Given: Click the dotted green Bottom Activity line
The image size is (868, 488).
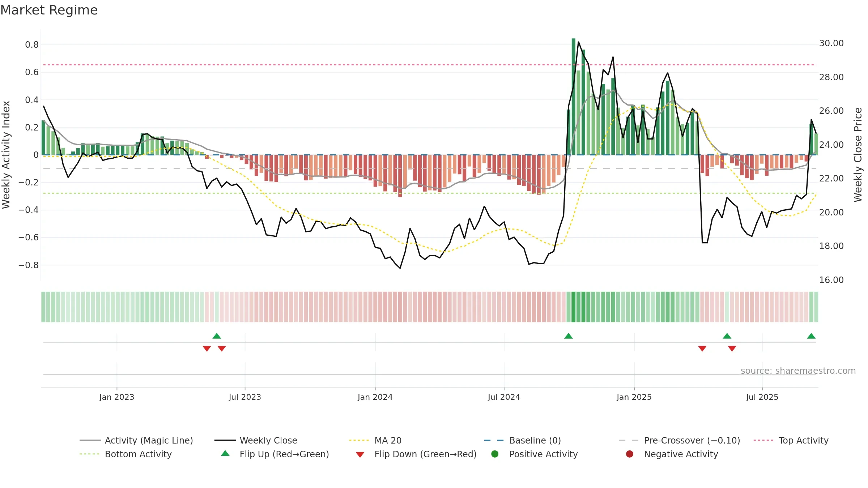Looking at the screenshot, I should [429, 193].
